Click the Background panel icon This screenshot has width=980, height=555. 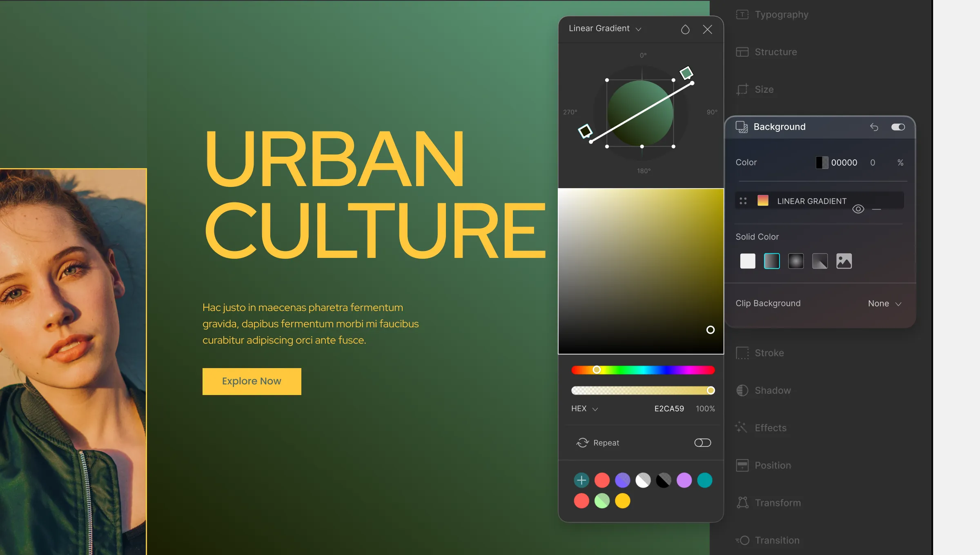coord(742,127)
